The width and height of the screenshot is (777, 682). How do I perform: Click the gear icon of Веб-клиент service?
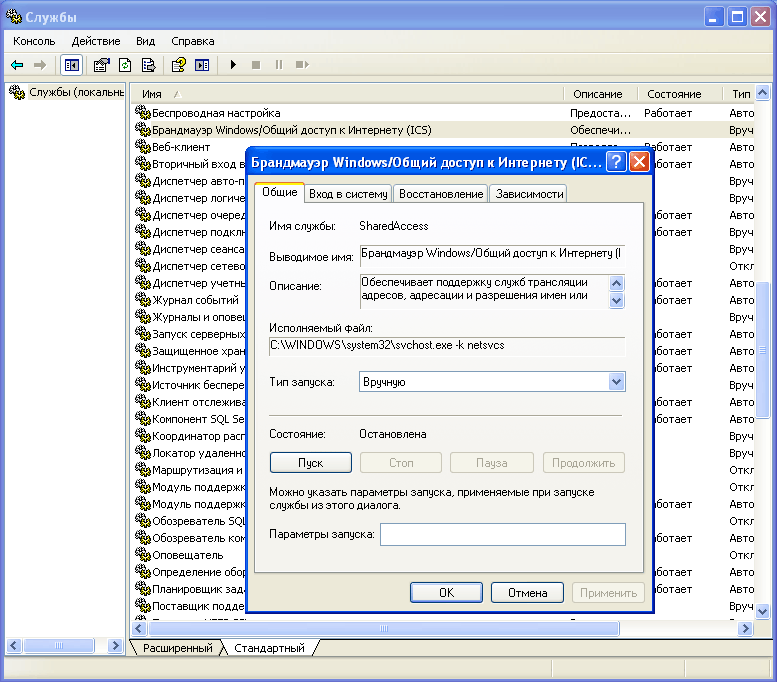142,147
